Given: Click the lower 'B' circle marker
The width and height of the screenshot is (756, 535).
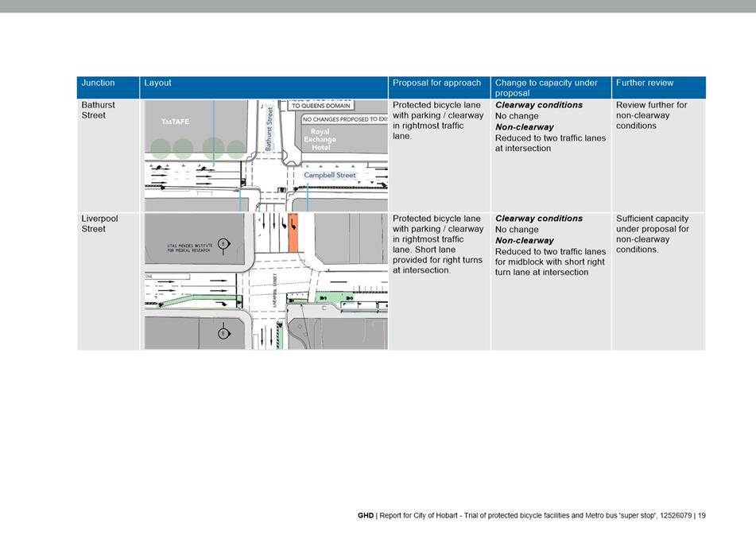Looking at the screenshot, I should pyautogui.click(x=223, y=333).
